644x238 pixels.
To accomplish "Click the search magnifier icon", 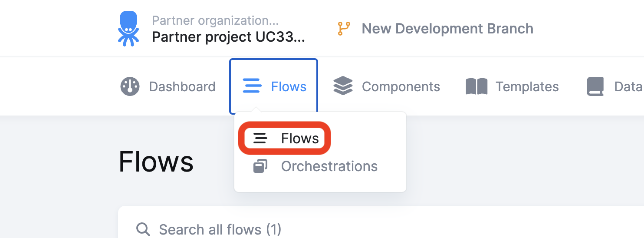I will tap(142, 229).
